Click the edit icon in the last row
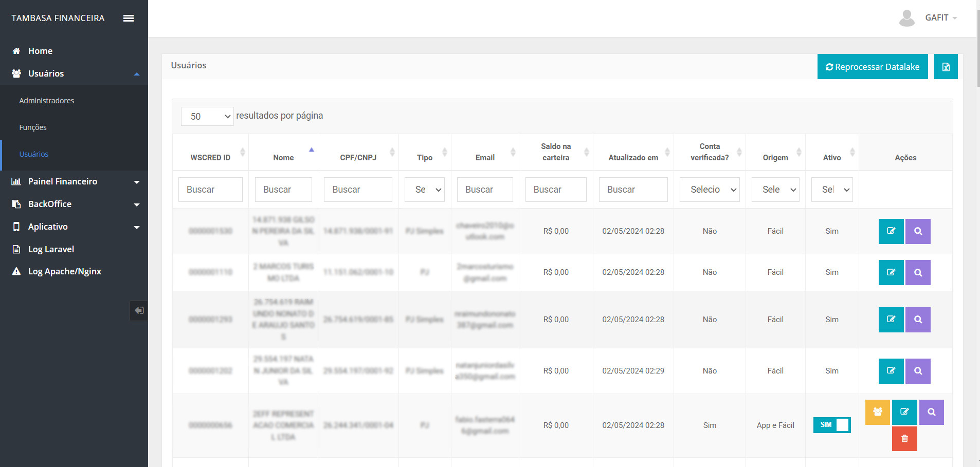 point(904,412)
